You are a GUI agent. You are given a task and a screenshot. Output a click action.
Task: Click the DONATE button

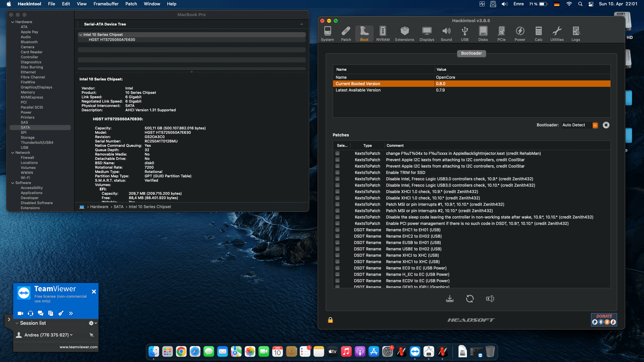coord(604,319)
